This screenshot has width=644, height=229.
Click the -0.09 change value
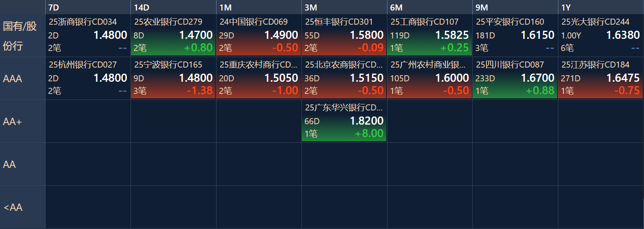370,48
